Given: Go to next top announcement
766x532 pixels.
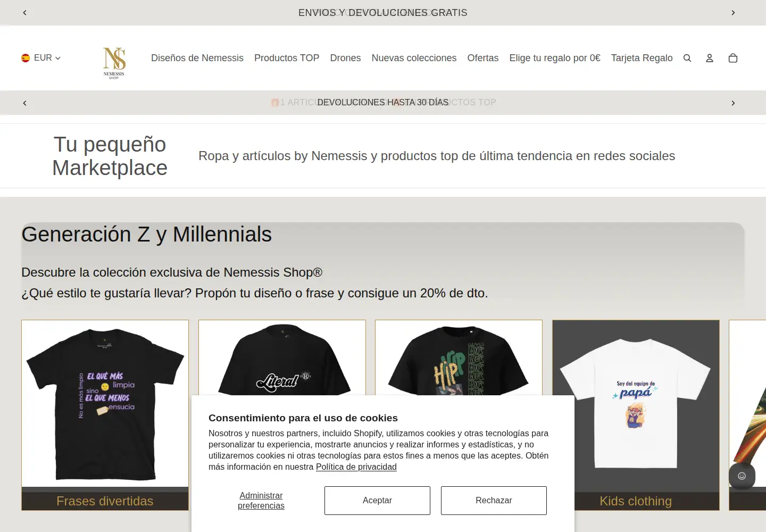Looking at the screenshot, I should click(733, 13).
